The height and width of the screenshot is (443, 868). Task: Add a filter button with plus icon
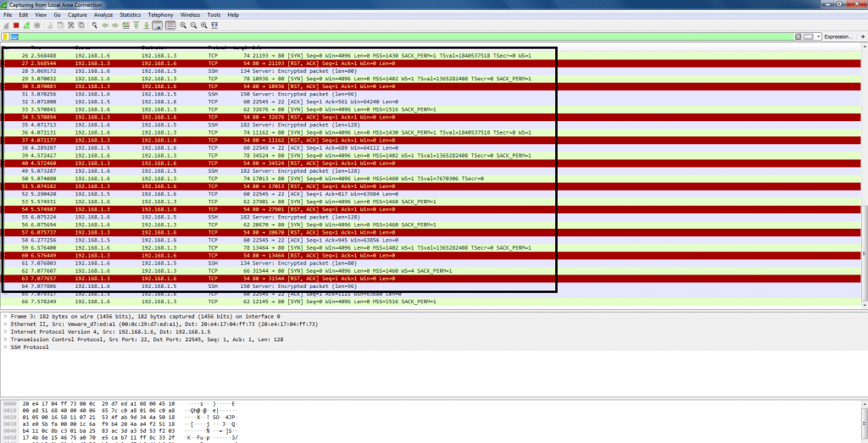coord(862,36)
